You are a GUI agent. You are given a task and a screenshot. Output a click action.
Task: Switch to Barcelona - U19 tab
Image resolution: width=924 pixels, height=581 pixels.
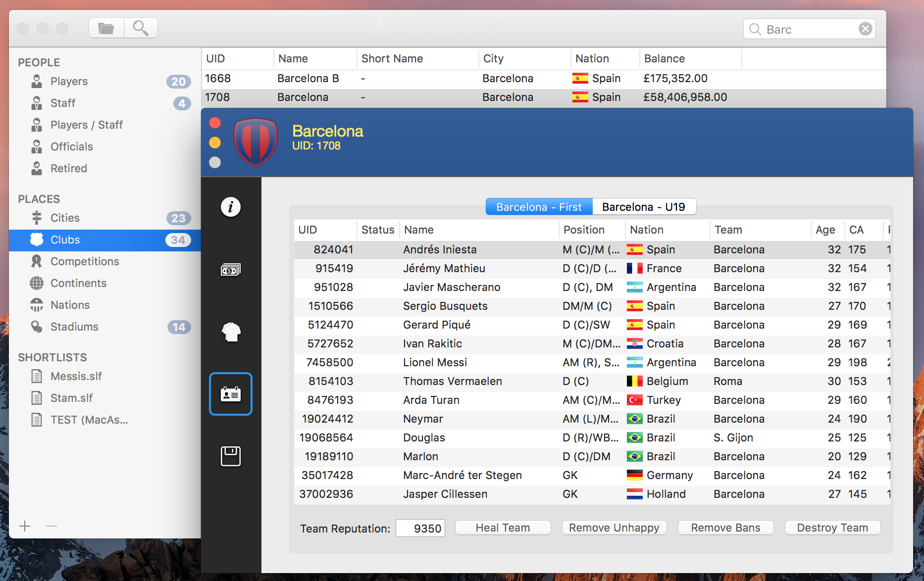pyautogui.click(x=644, y=207)
